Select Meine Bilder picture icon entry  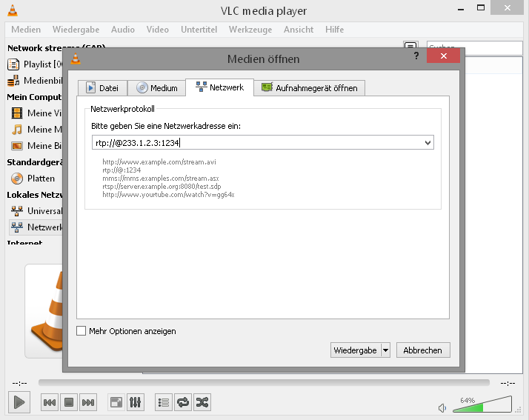click(x=36, y=146)
